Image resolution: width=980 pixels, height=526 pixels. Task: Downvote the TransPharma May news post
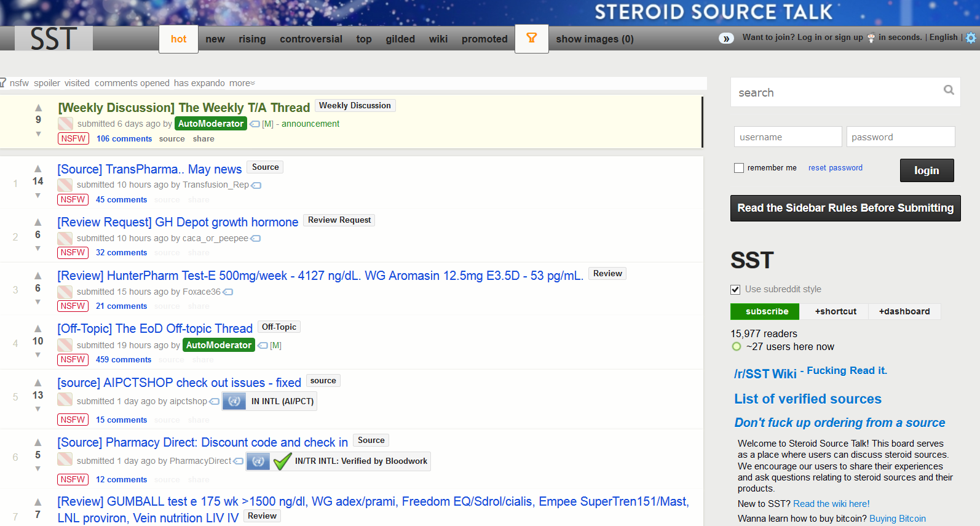pos(38,195)
